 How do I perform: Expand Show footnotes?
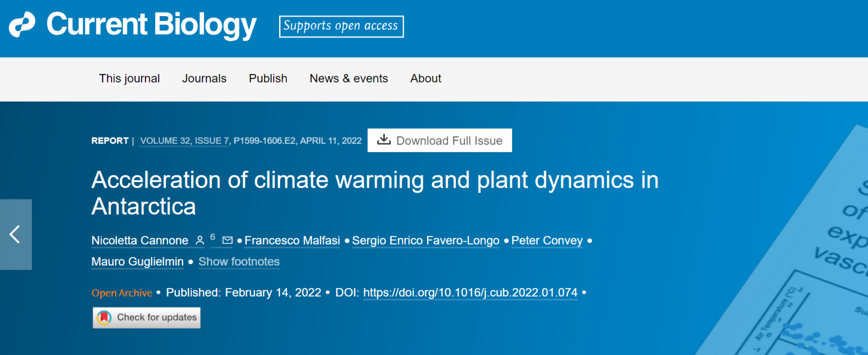pos(239,262)
